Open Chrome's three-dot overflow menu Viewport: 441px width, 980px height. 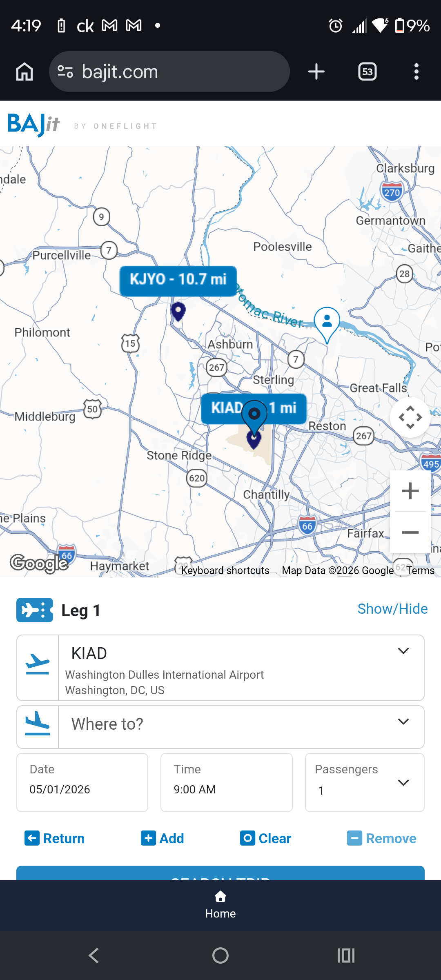tap(416, 72)
